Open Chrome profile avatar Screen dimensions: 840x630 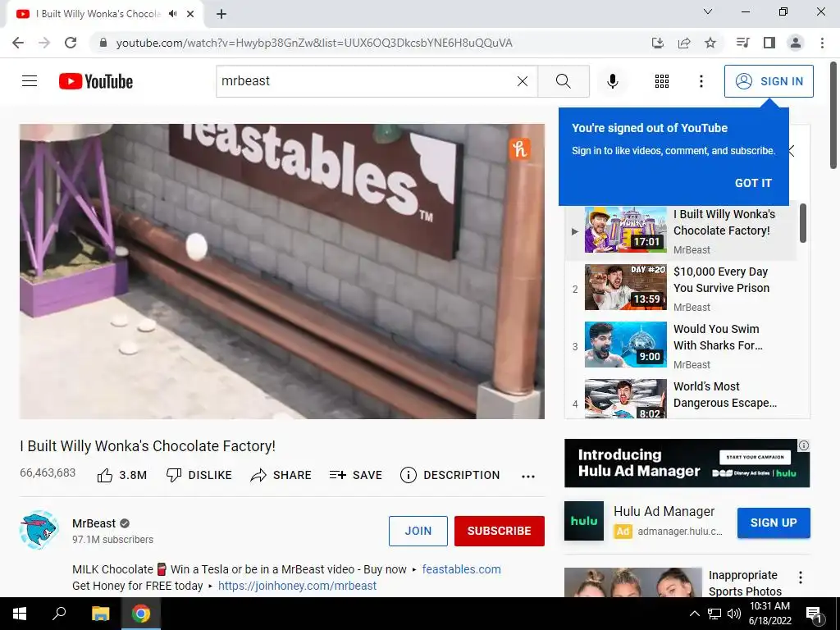coord(796,43)
